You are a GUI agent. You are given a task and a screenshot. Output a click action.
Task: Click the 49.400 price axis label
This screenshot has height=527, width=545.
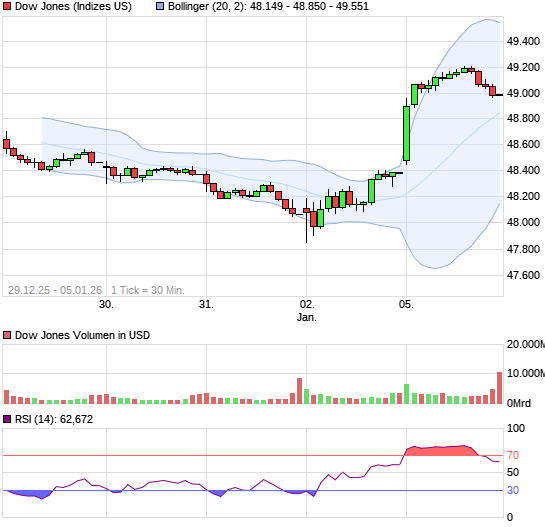coord(523,41)
